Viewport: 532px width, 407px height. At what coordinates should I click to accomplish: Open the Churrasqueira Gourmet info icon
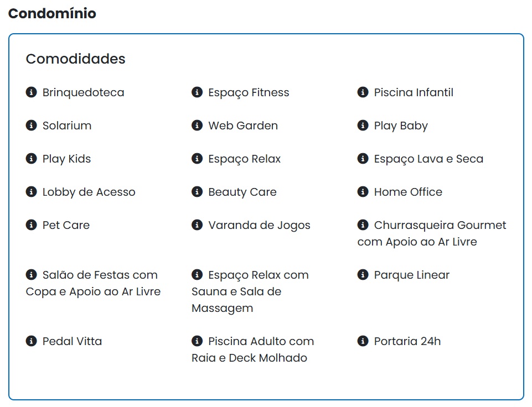[363, 225]
